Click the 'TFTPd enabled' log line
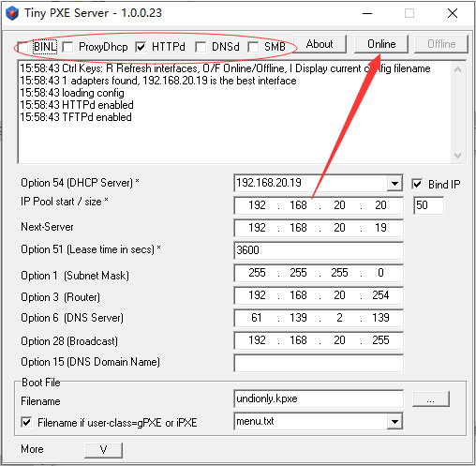 point(76,117)
